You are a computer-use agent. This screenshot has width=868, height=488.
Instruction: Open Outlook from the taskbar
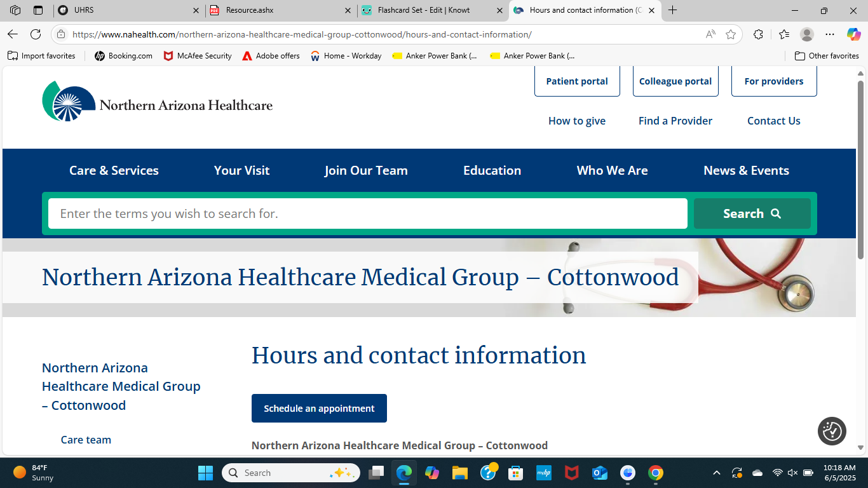pos(599,473)
